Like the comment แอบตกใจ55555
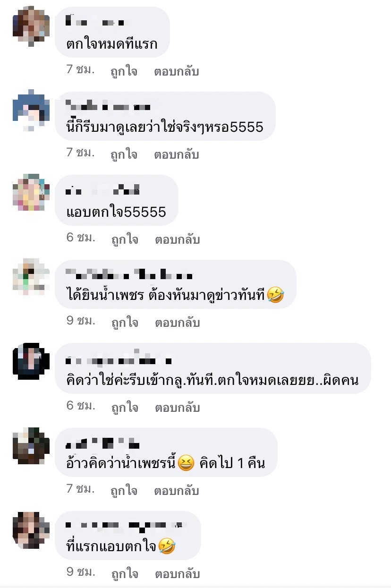Viewport: 391px width, 588px height. coord(125,239)
